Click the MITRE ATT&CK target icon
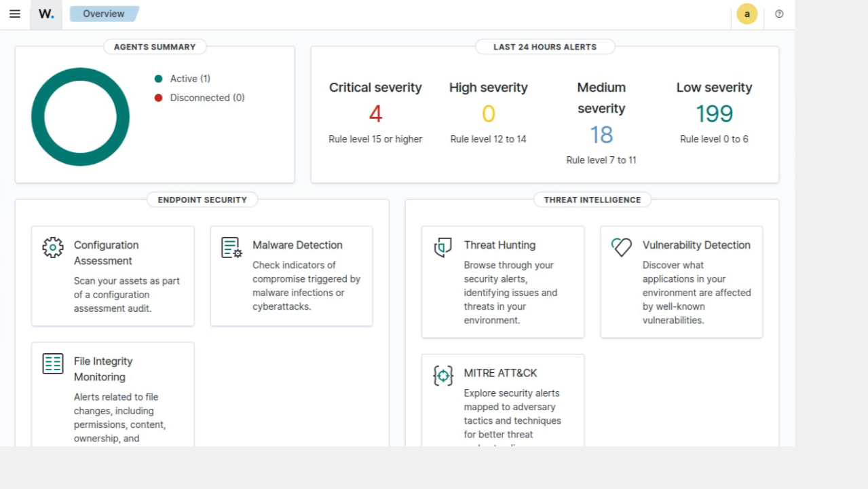The height and width of the screenshot is (489, 868). point(443,375)
